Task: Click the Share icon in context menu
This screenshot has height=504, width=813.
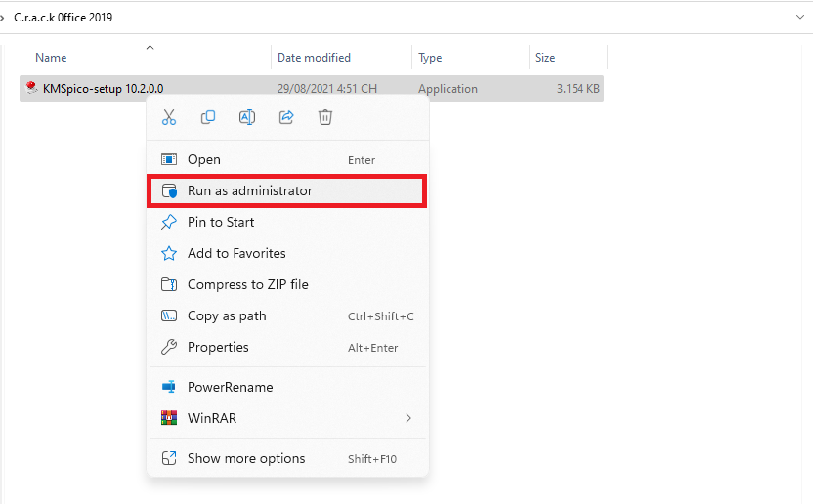Action: click(286, 117)
